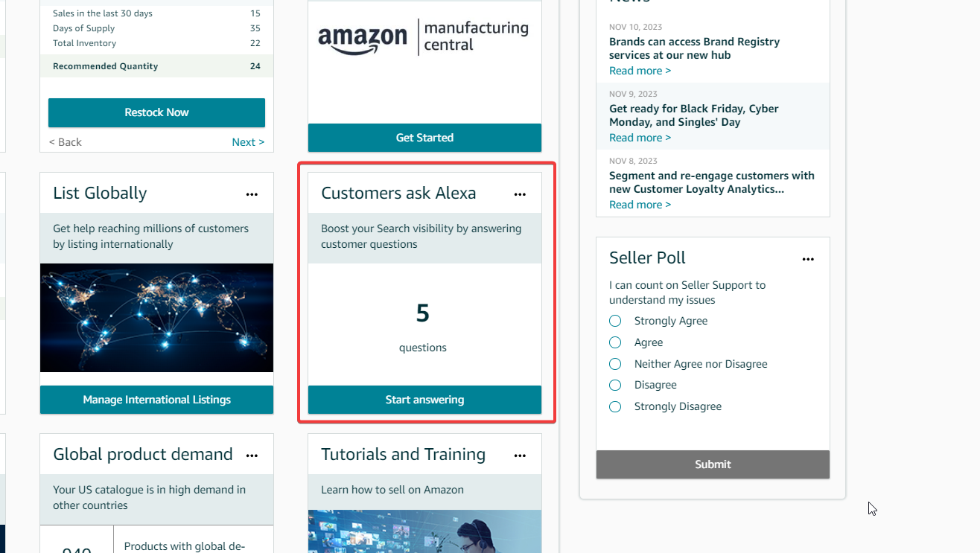Click the Customers ask Alexa title

(398, 193)
